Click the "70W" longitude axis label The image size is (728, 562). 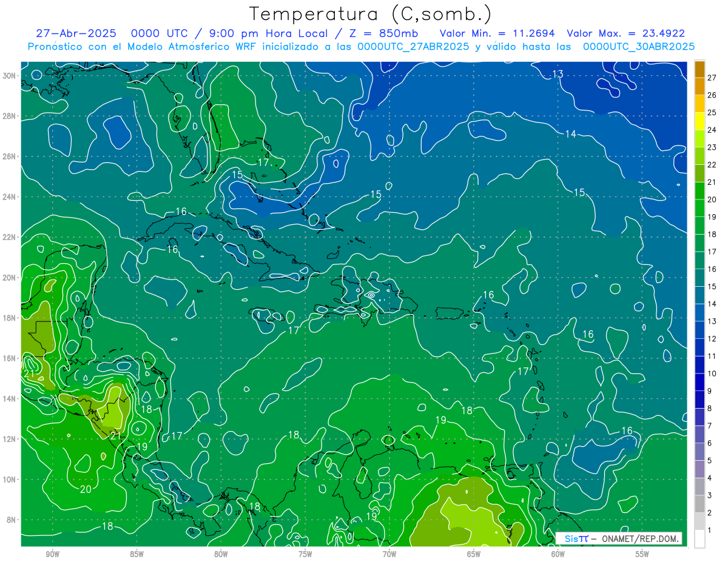[389, 554]
